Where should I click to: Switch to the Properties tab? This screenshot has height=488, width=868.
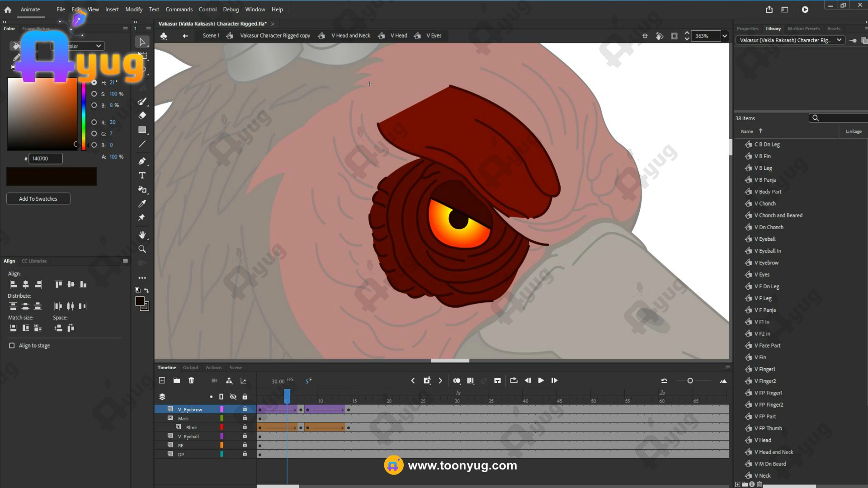pyautogui.click(x=747, y=29)
